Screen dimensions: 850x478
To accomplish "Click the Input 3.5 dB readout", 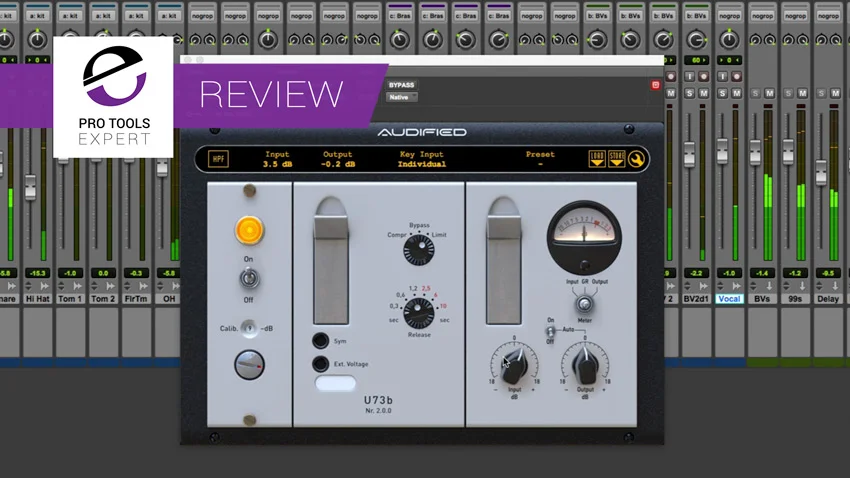I will pos(277,164).
